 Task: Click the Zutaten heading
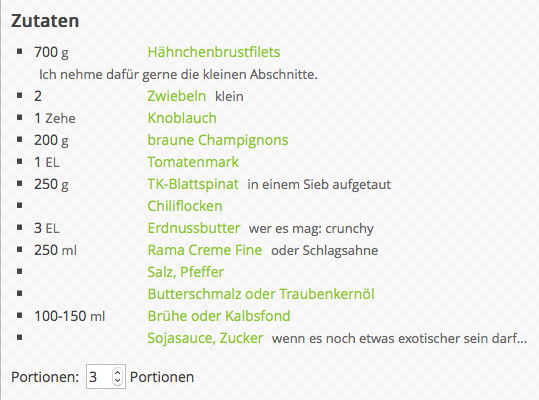click(45, 21)
